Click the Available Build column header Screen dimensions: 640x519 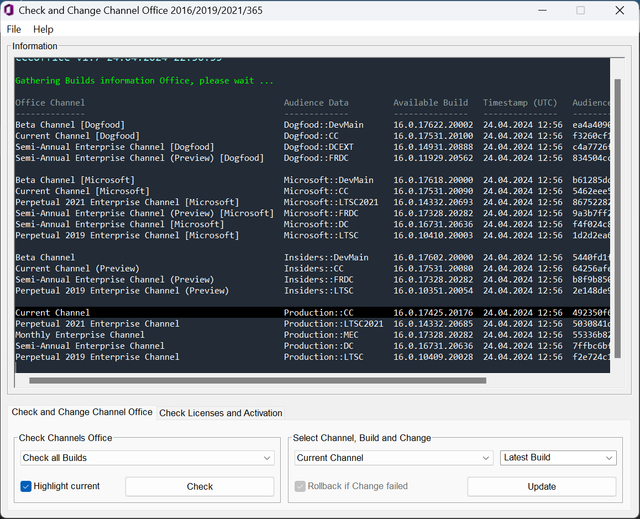coord(431,103)
